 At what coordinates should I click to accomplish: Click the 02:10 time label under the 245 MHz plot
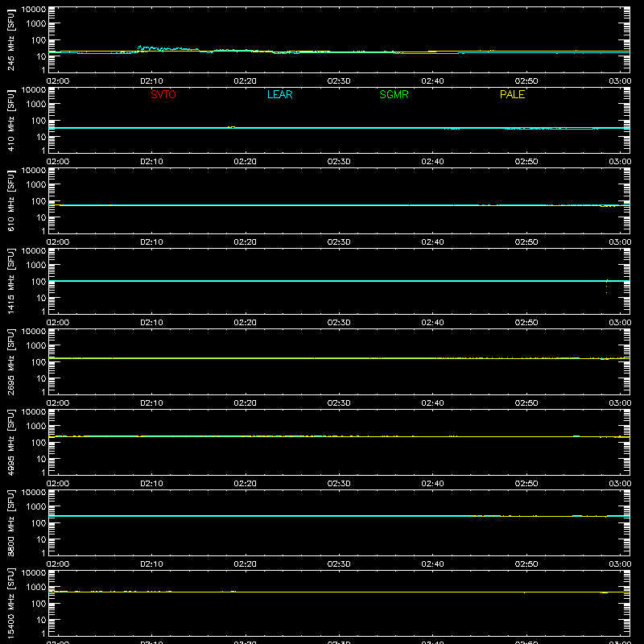151,81
